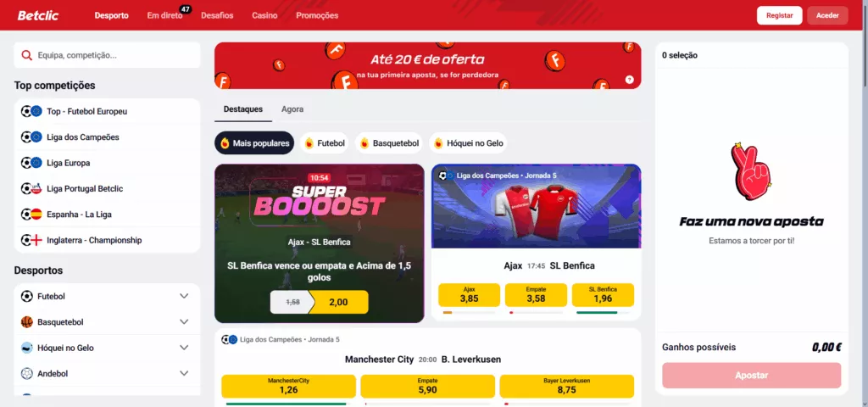Expand the Futebol sports list
The height and width of the screenshot is (407, 868).
(184, 296)
